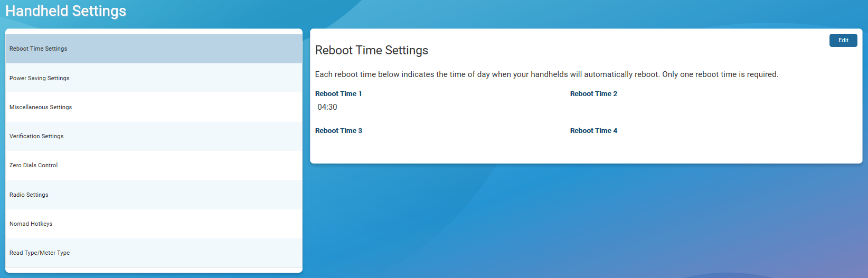
Task: Select Reboot Time Settings in the sidebar list
Action: (39, 49)
